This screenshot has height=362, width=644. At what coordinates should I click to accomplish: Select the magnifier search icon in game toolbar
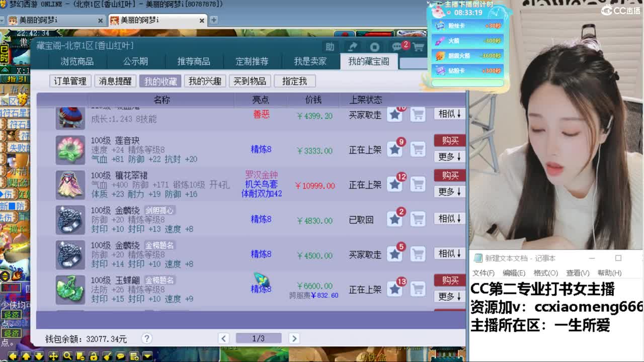pyautogui.click(x=67, y=356)
